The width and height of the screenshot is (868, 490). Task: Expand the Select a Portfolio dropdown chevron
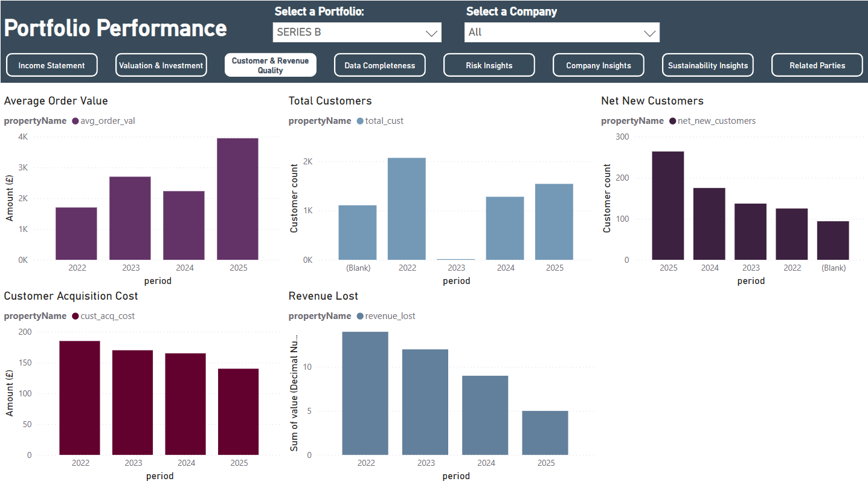pyautogui.click(x=431, y=33)
